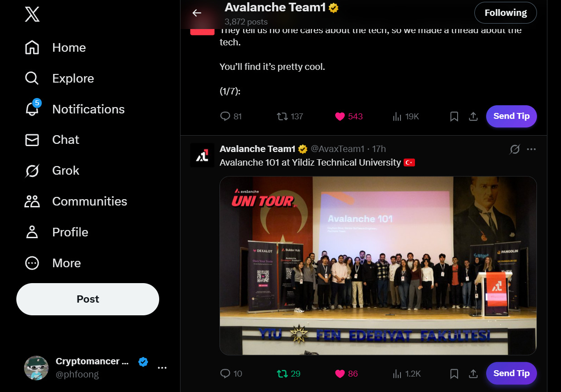Viewport: 561px width, 392px height.
Task: Click the Grok icon on Yildiz post
Action: coord(514,149)
